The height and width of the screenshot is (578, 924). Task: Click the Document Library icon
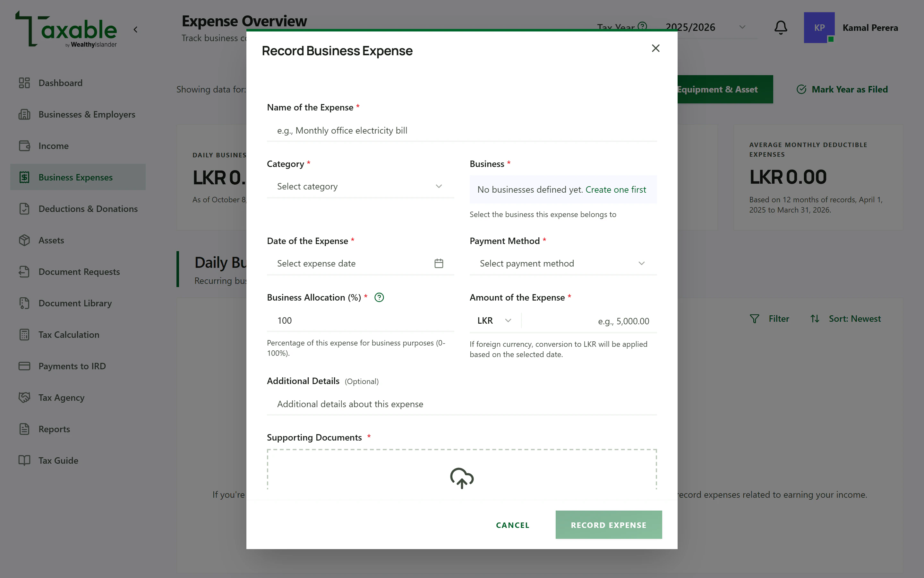pyautogui.click(x=24, y=303)
